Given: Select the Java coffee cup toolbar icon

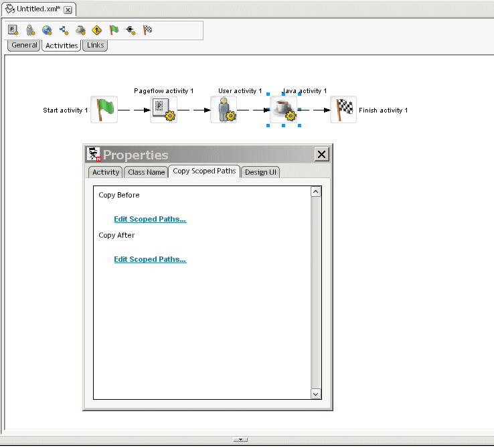Looking at the screenshot, I should (80, 30).
